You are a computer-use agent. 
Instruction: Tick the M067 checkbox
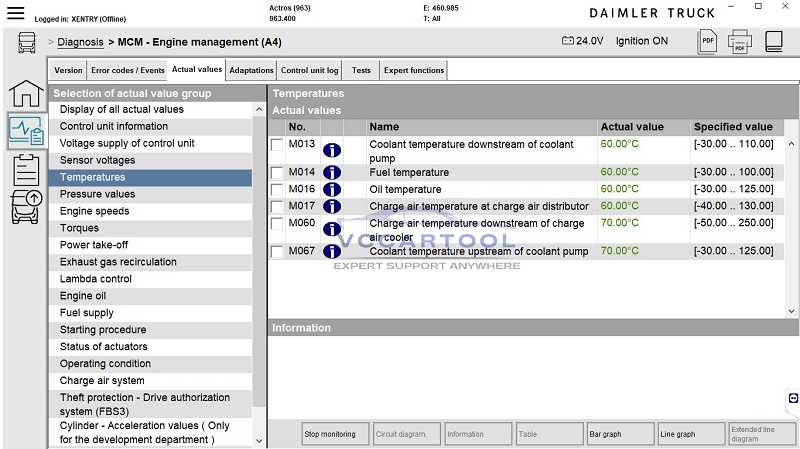(277, 252)
